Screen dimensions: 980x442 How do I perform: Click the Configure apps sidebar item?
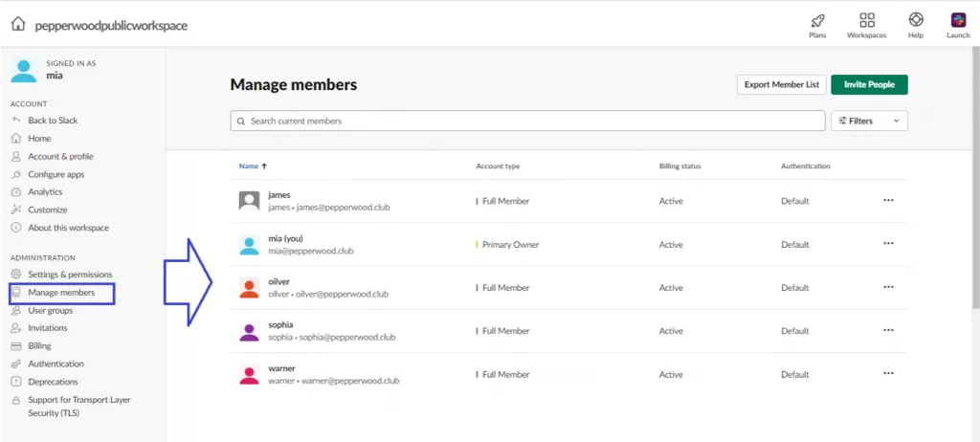[56, 174]
